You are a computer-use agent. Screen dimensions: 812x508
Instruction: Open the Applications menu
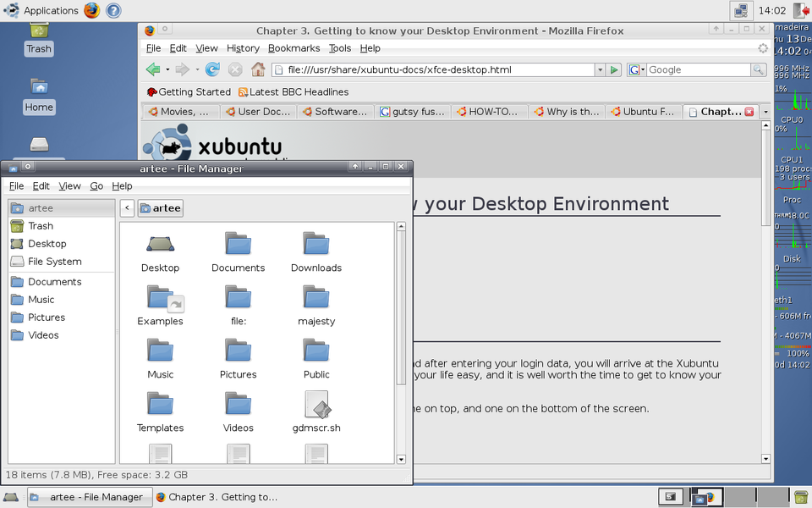[41, 10]
